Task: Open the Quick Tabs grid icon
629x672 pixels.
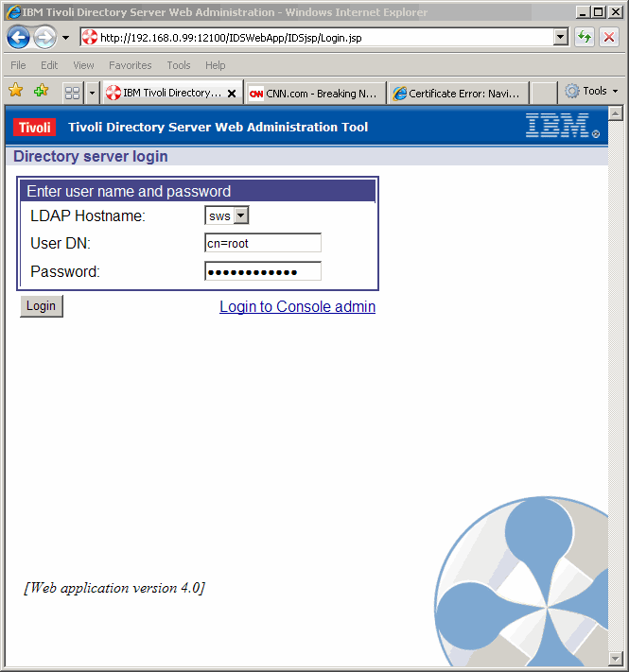Action: [72, 93]
